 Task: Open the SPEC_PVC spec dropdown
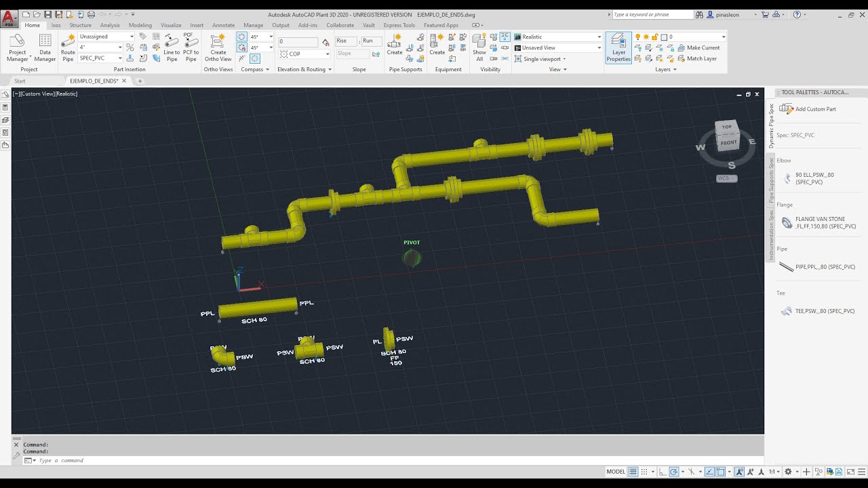point(101,58)
